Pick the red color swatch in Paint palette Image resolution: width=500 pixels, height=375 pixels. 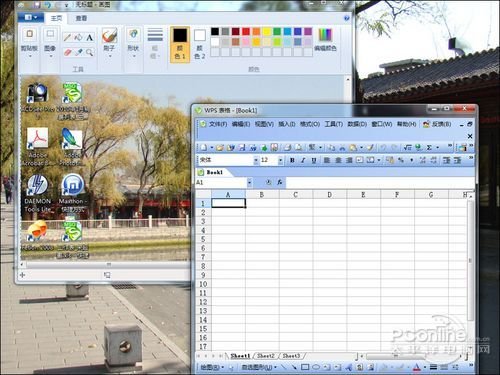coord(246,31)
